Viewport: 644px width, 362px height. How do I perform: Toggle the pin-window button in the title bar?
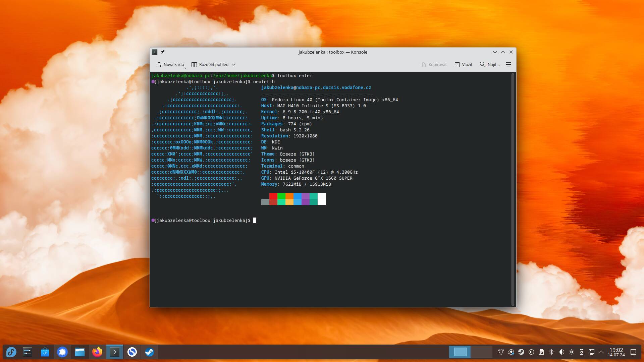pos(163,52)
